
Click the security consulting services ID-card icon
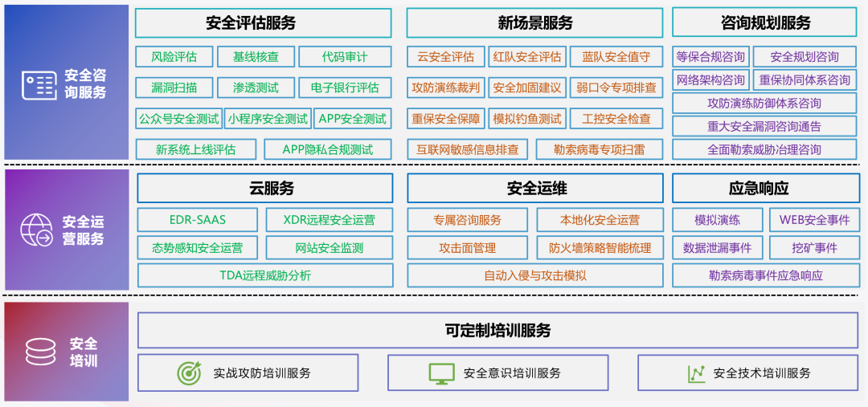tap(39, 84)
